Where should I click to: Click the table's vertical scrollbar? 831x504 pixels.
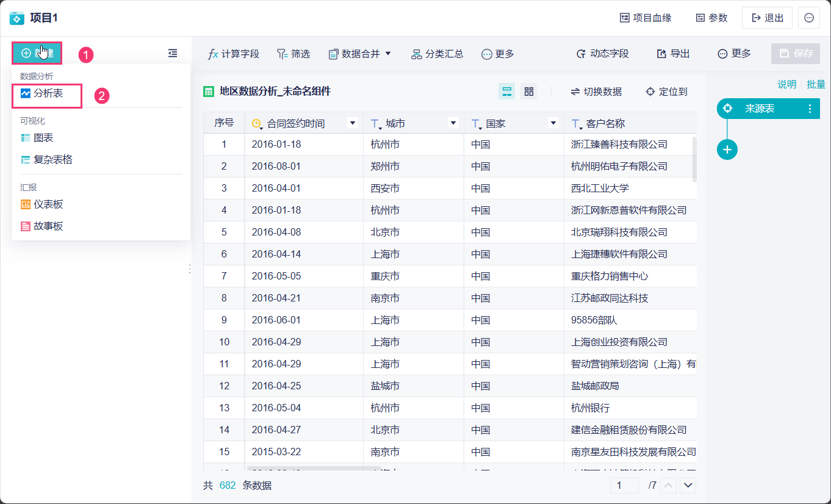pyautogui.click(x=694, y=159)
